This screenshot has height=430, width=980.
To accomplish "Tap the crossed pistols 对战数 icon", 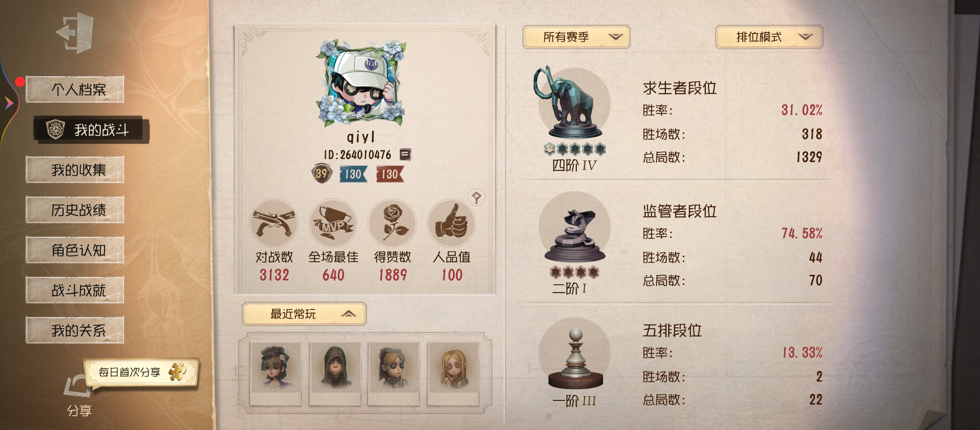I will point(274,223).
